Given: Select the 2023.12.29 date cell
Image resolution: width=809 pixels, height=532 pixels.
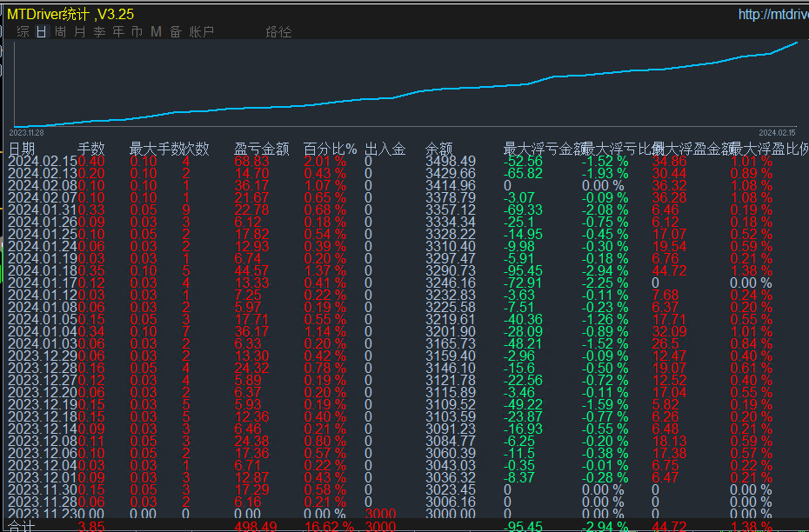Looking at the screenshot, I should click(x=42, y=356).
